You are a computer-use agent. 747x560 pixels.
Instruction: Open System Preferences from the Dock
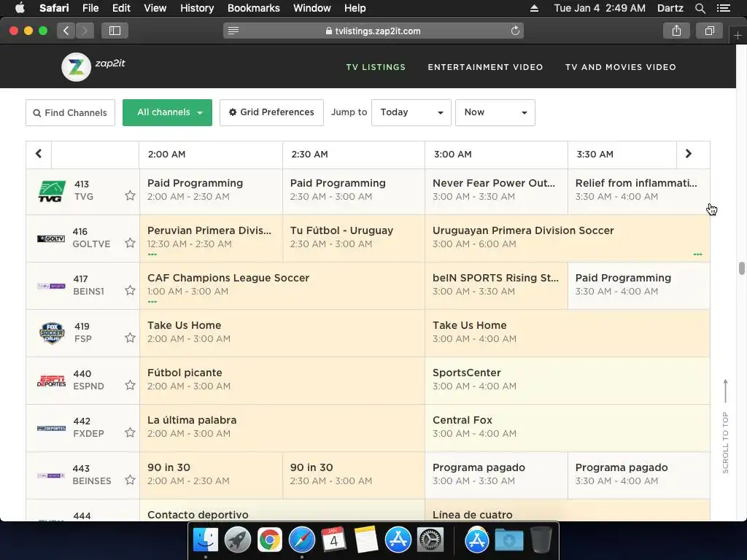click(430, 540)
